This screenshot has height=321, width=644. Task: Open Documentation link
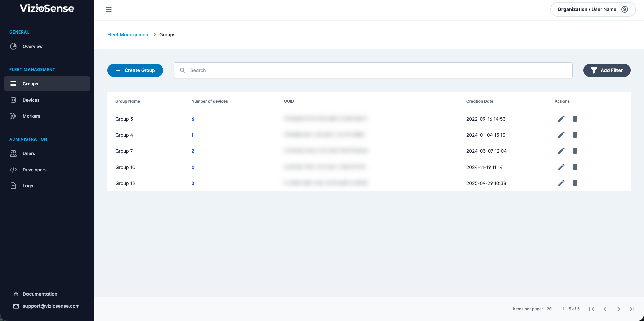40,294
